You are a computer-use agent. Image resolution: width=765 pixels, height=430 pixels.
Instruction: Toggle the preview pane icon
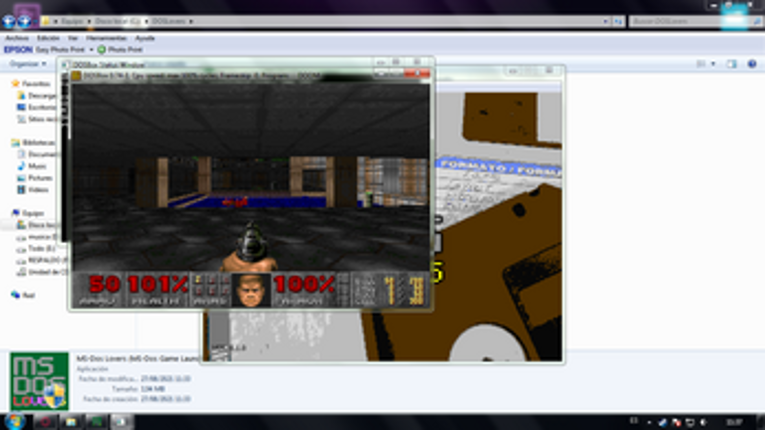click(731, 64)
